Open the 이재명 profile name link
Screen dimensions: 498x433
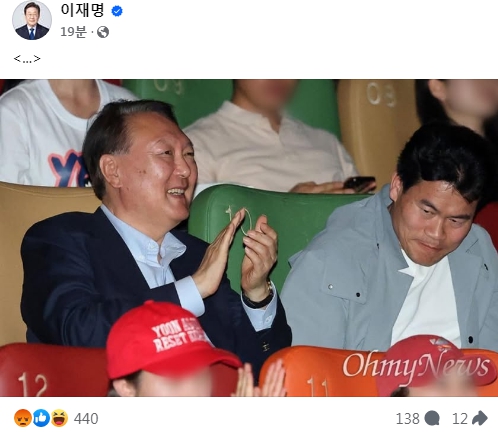point(82,10)
